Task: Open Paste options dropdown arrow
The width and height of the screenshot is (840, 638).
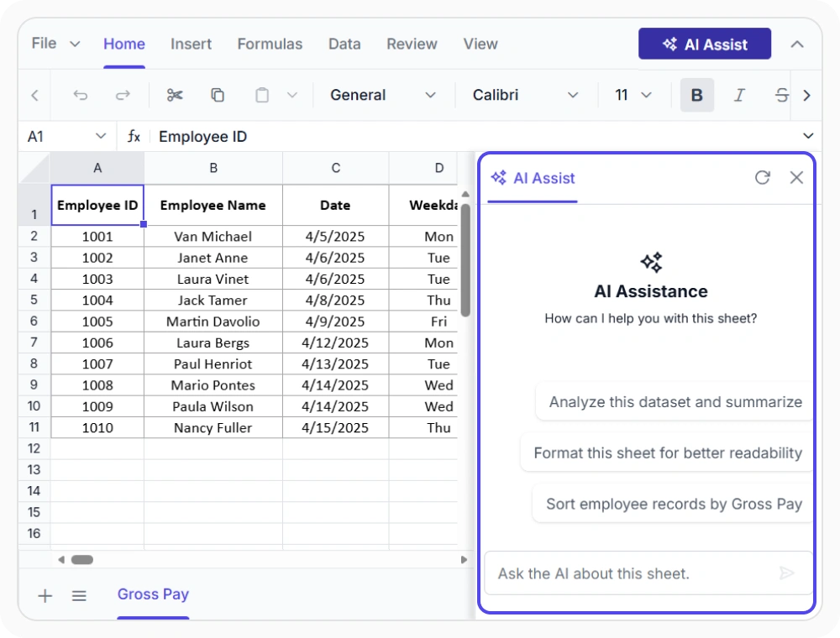Action: point(292,95)
